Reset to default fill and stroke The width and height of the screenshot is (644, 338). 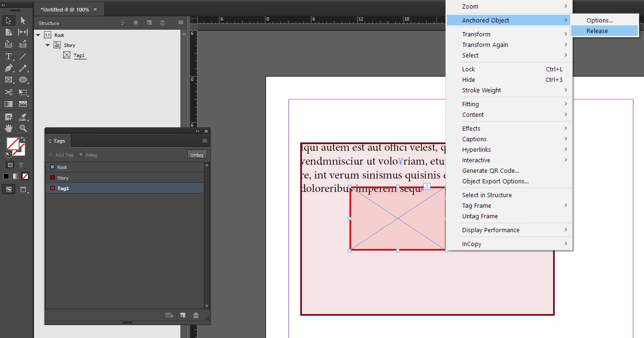[x=8, y=154]
